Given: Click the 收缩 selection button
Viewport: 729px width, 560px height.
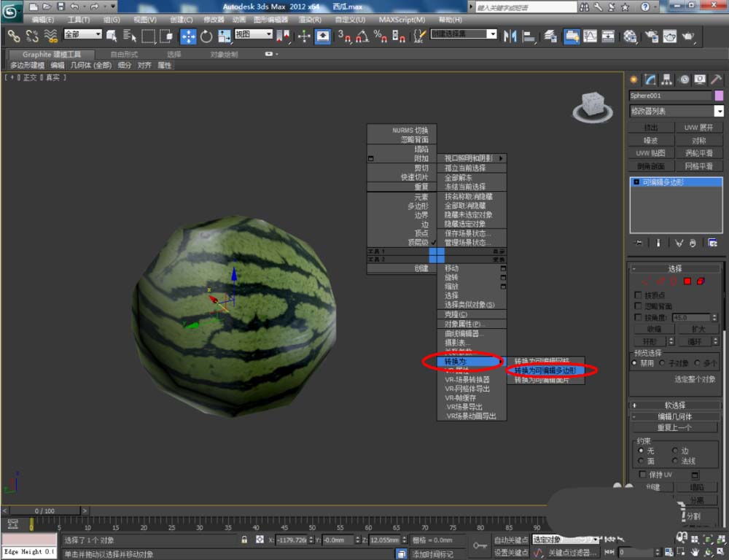Looking at the screenshot, I should [x=654, y=329].
